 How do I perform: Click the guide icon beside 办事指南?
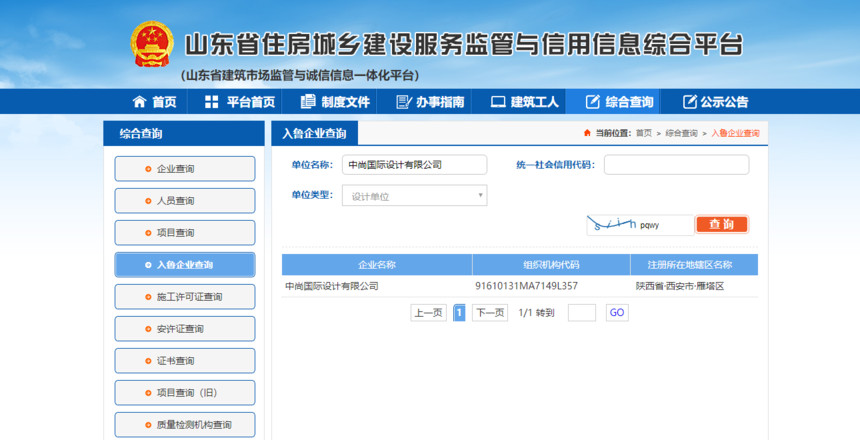pyautogui.click(x=403, y=102)
